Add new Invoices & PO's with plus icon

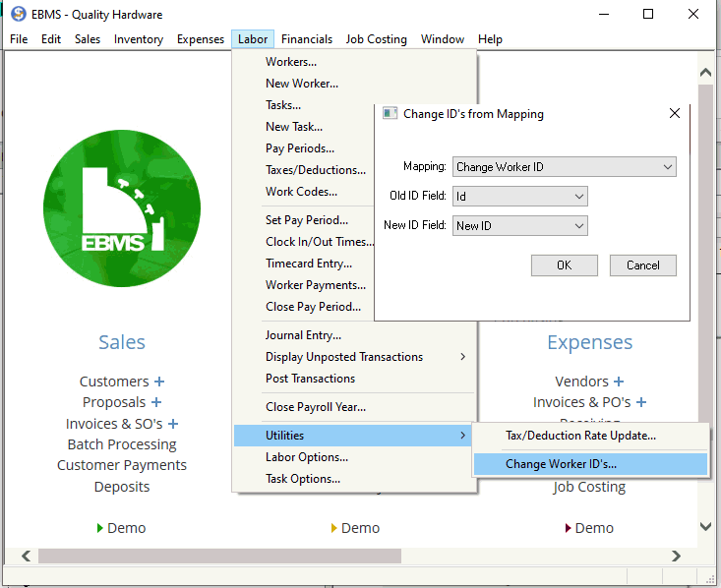(641, 402)
